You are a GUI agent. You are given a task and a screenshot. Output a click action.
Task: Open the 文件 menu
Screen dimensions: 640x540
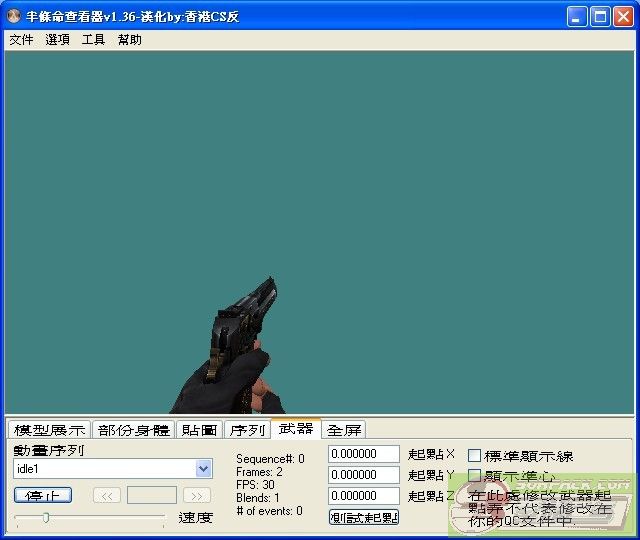pyautogui.click(x=21, y=40)
